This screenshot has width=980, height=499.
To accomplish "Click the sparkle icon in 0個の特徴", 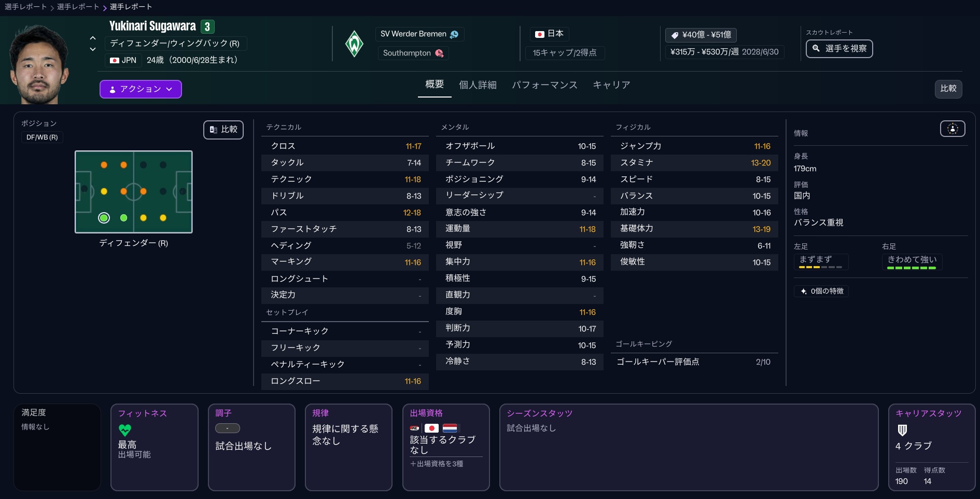I will coord(803,291).
